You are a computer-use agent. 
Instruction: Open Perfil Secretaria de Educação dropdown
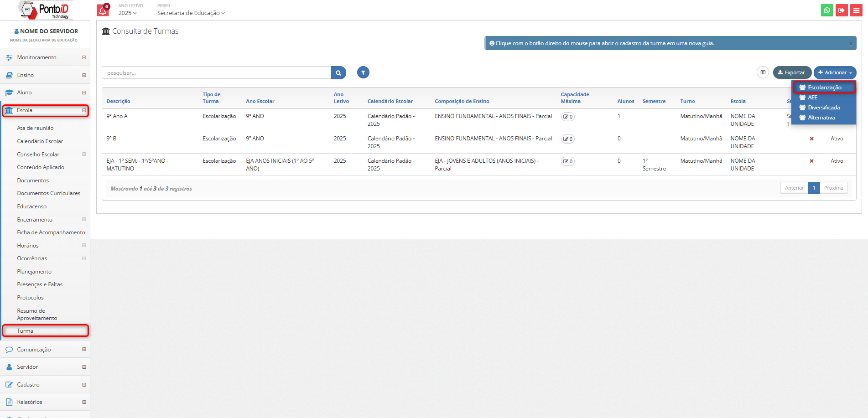(191, 13)
